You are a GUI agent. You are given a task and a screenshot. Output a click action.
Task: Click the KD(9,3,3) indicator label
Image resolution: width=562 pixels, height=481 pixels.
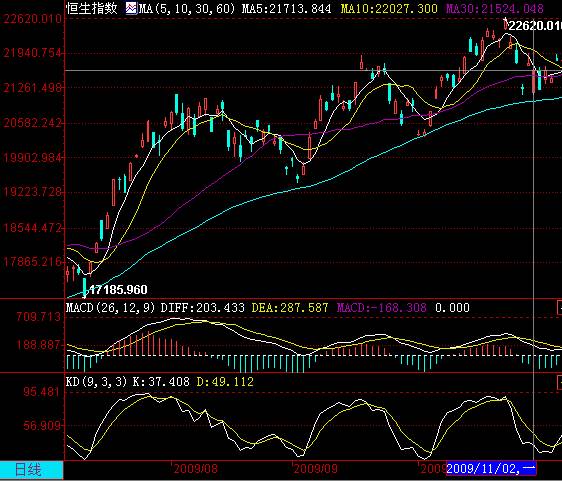(x=96, y=382)
